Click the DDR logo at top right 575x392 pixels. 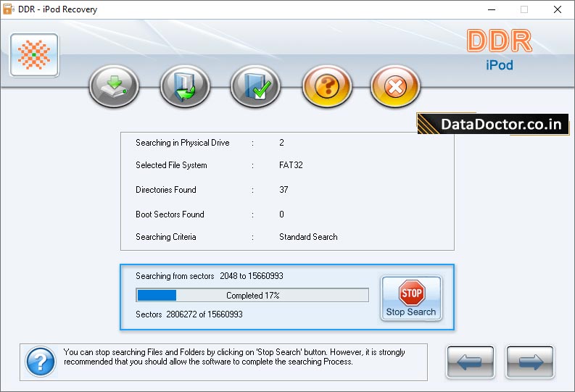tap(499, 41)
